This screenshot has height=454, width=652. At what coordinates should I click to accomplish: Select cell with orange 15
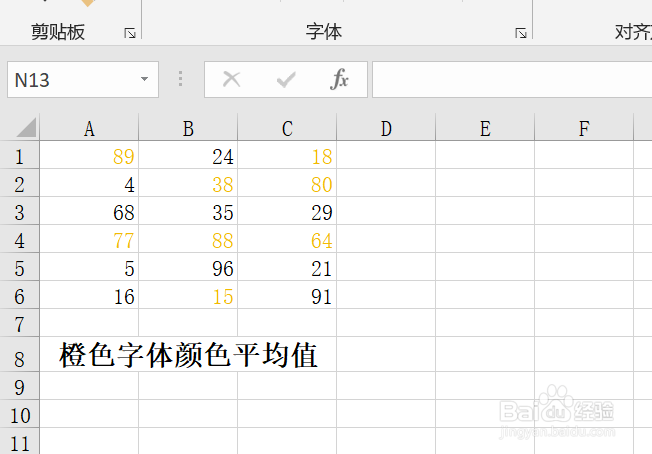(188, 295)
